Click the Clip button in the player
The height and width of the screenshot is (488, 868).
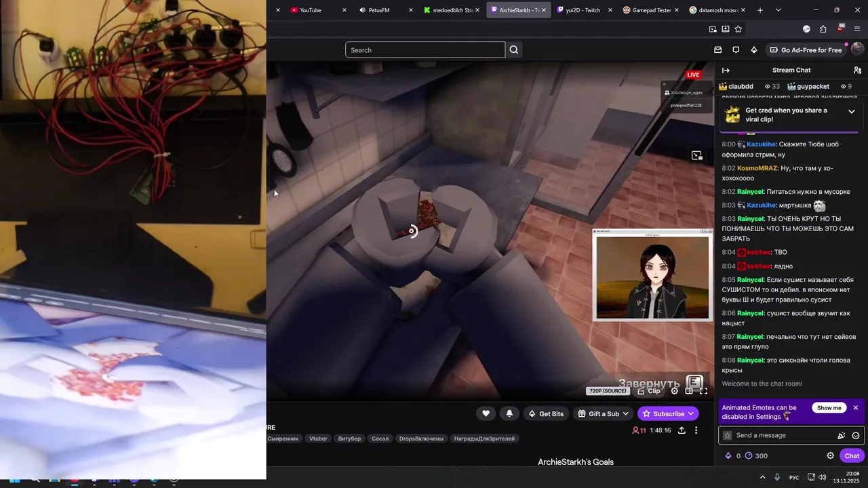click(649, 391)
